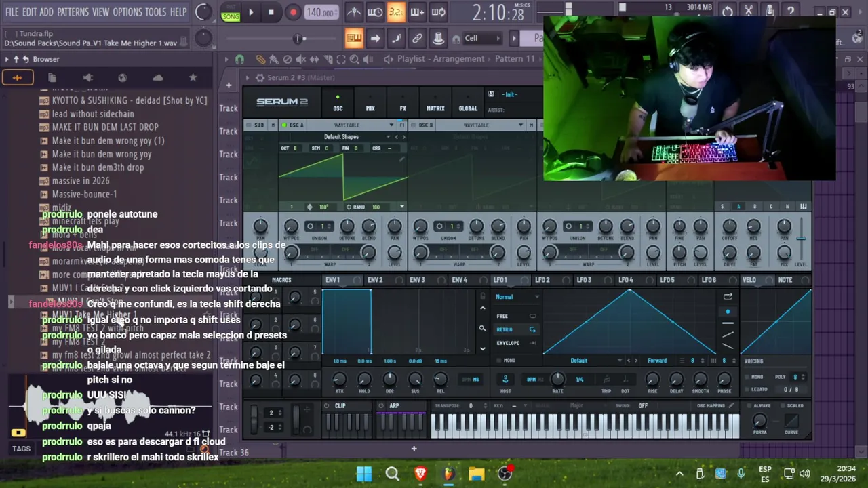Select 'massive in 2026' browser file
This screenshot has height=488, width=868.
pos(81,180)
